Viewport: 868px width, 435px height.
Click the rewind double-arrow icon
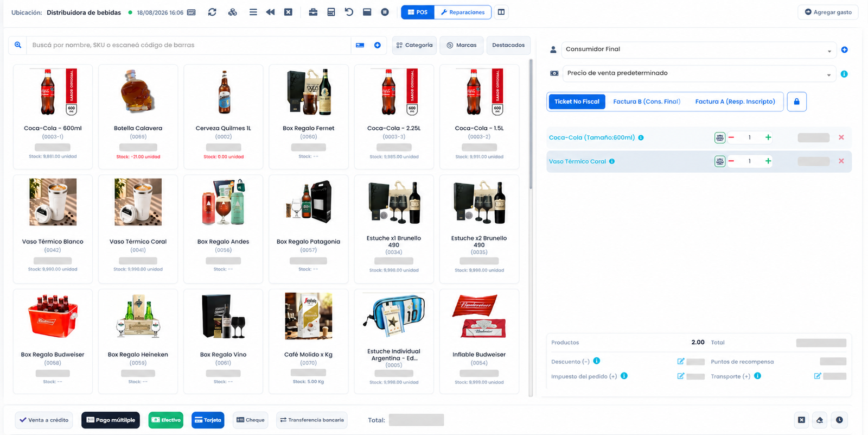tap(270, 12)
